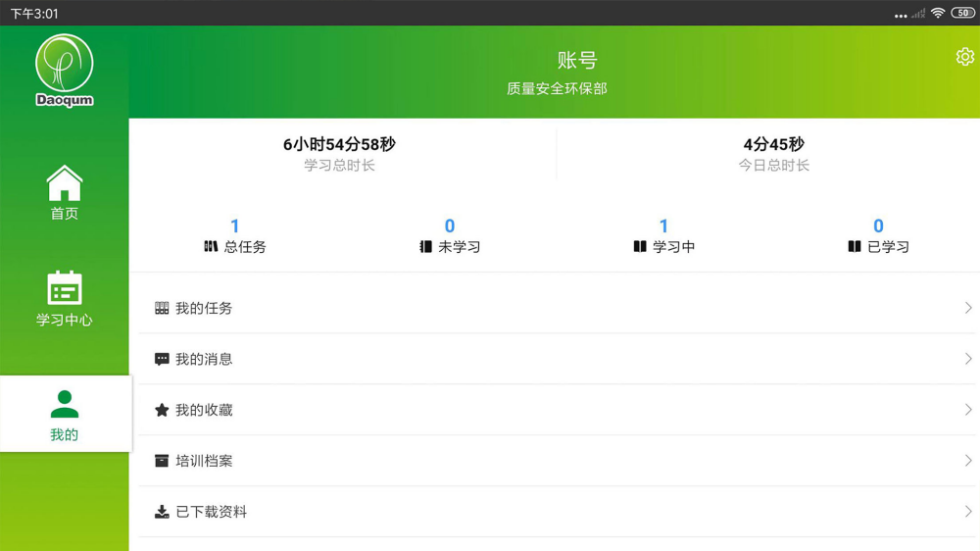Tap the 账号 account name header
Screen dimensions: 980x551
pyautogui.click(x=577, y=61)
